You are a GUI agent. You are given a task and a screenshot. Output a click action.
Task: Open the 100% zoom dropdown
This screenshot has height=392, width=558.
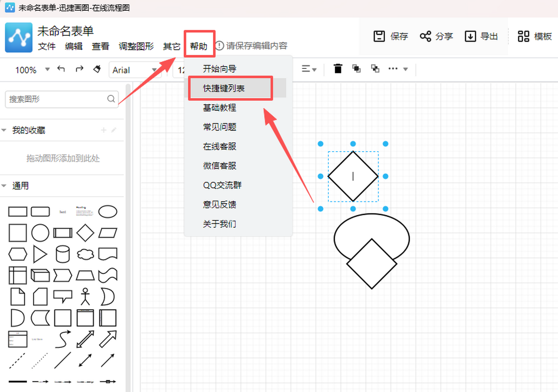click(x=32, y=70)
